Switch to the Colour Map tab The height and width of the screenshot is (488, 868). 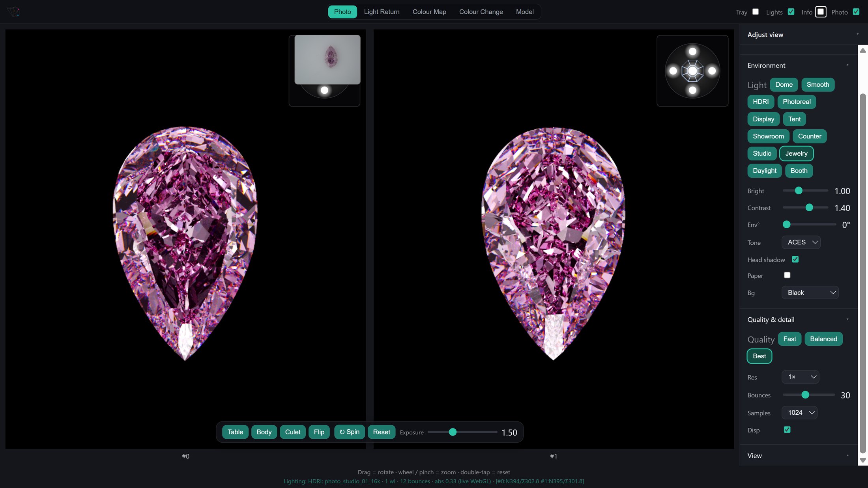429,12
